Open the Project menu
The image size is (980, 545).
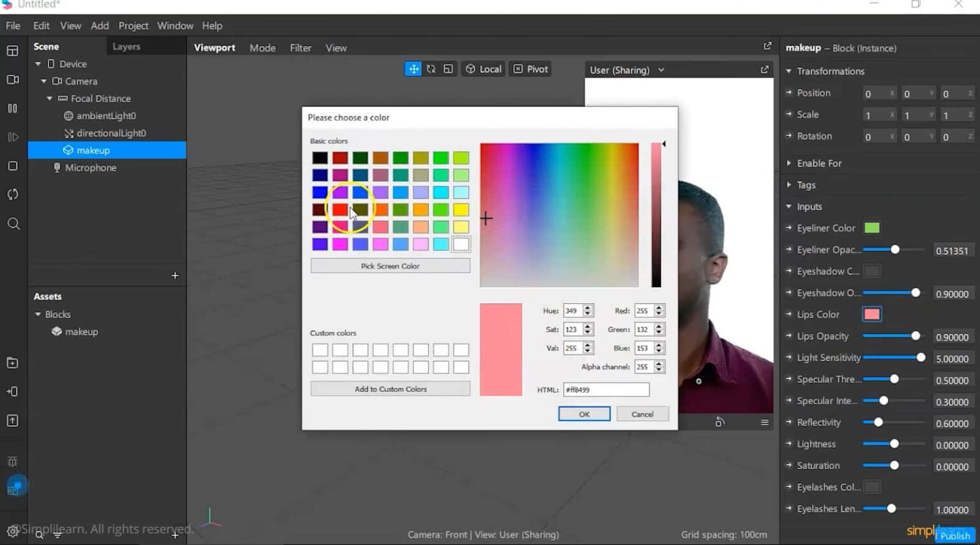[x=133, y=26]
